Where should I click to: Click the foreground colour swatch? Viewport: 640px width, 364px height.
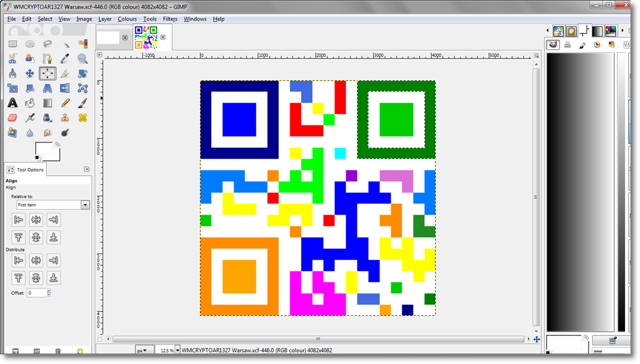pyautogui.click(x=44, y=149)
